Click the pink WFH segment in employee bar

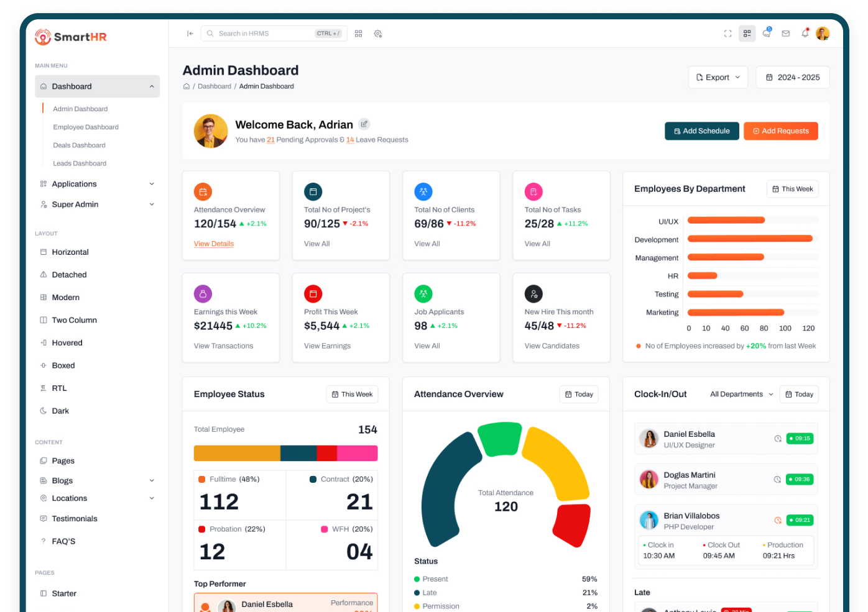coord(358,454)
